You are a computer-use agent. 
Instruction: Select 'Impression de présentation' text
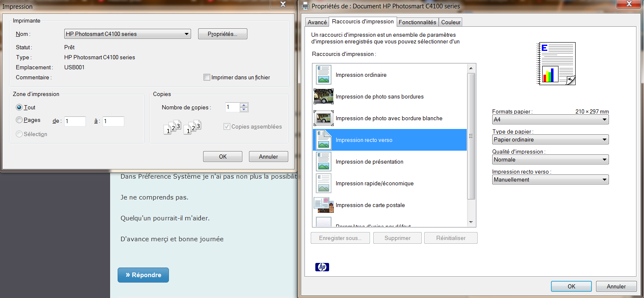[x=370, y=162]
